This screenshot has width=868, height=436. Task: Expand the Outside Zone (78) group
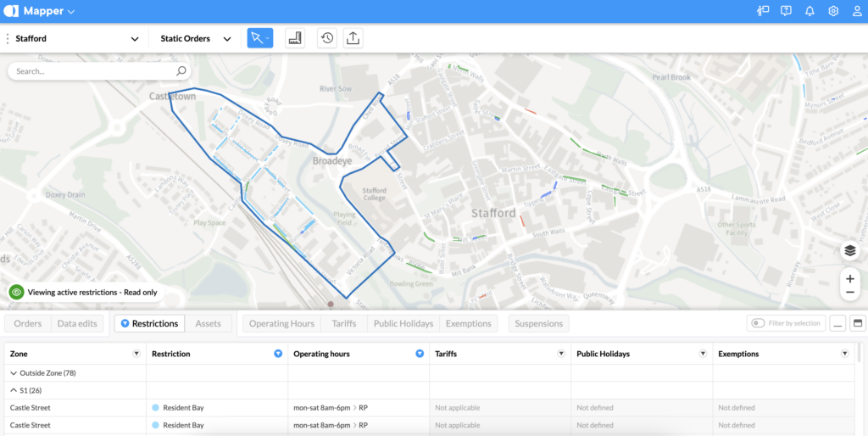click(x=14, y=372)
